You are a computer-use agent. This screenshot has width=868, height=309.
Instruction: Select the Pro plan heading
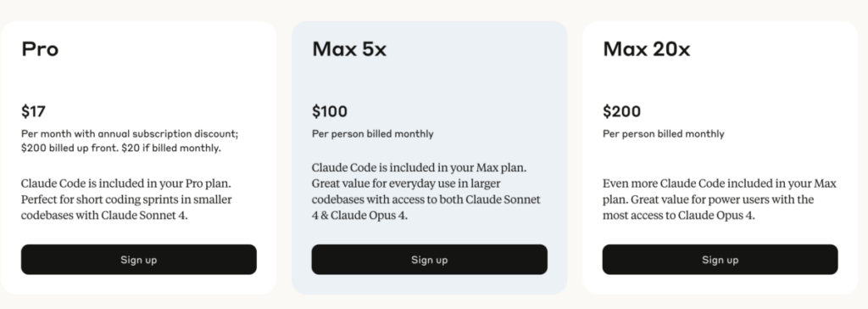(x=40, y=49)
